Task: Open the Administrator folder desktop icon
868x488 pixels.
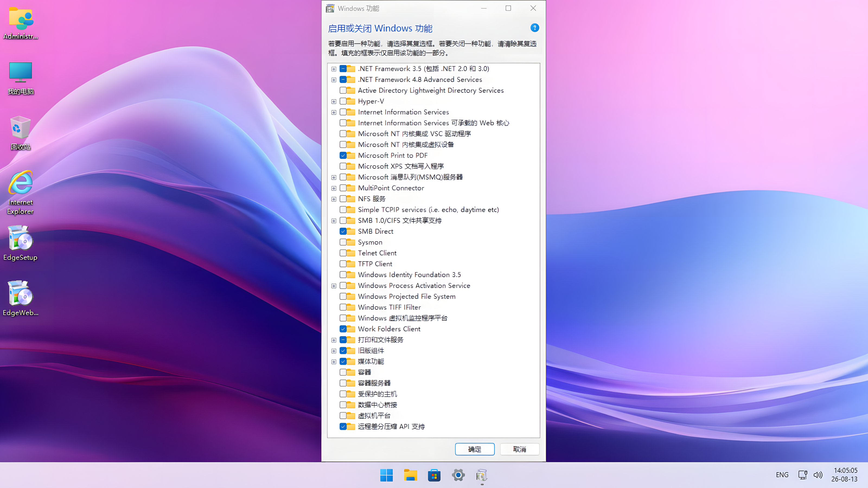Action: [21, 23]
